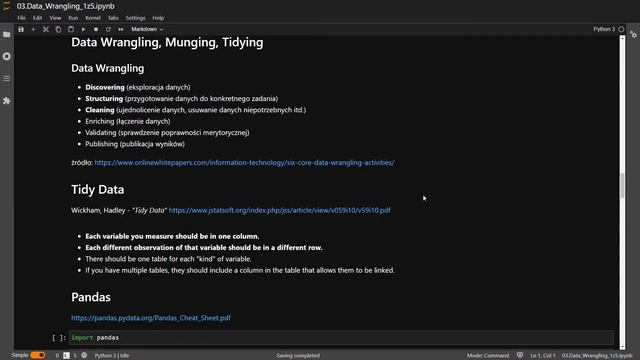This screenshot has width=640, height=360.
Task: Open the onlinewhitepapers data wrangling link
Action: pyautogui.click(x=244, y=162)
